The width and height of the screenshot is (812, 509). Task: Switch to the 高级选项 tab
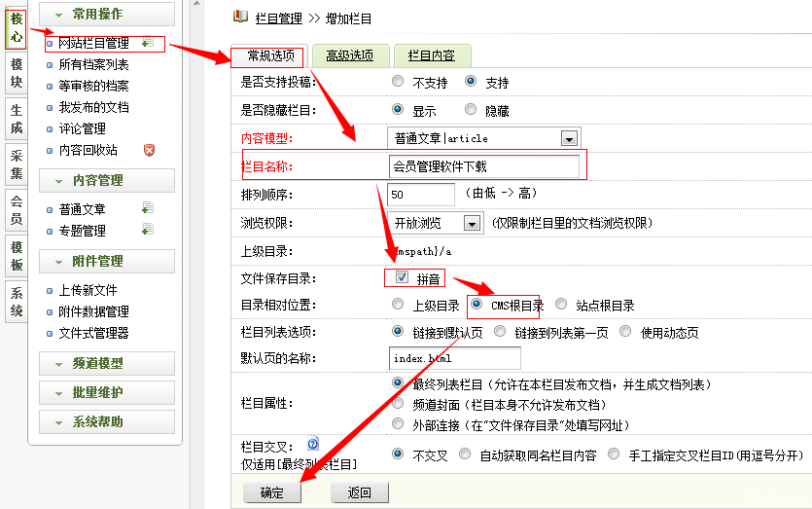pos(349,55)
